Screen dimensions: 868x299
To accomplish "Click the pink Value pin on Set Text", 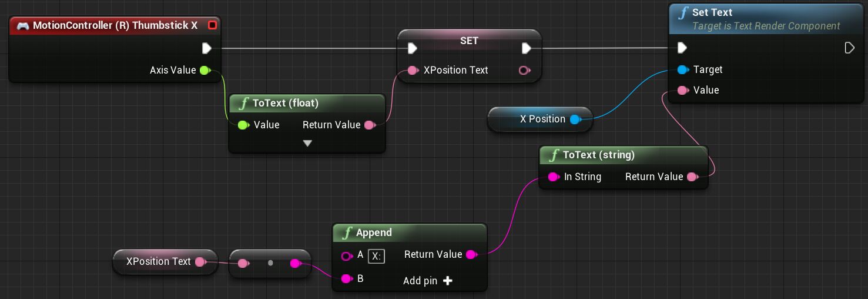I will 682,90.
